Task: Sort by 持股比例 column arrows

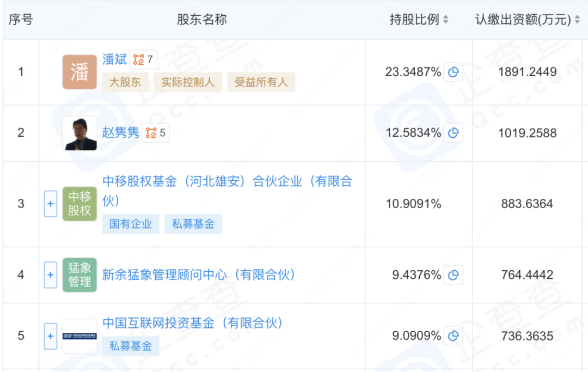Action: 445,20
